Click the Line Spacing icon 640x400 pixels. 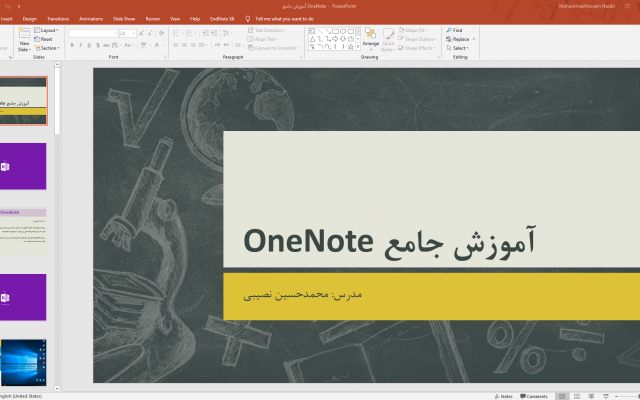pyautogui.click(x=228, y=33)
